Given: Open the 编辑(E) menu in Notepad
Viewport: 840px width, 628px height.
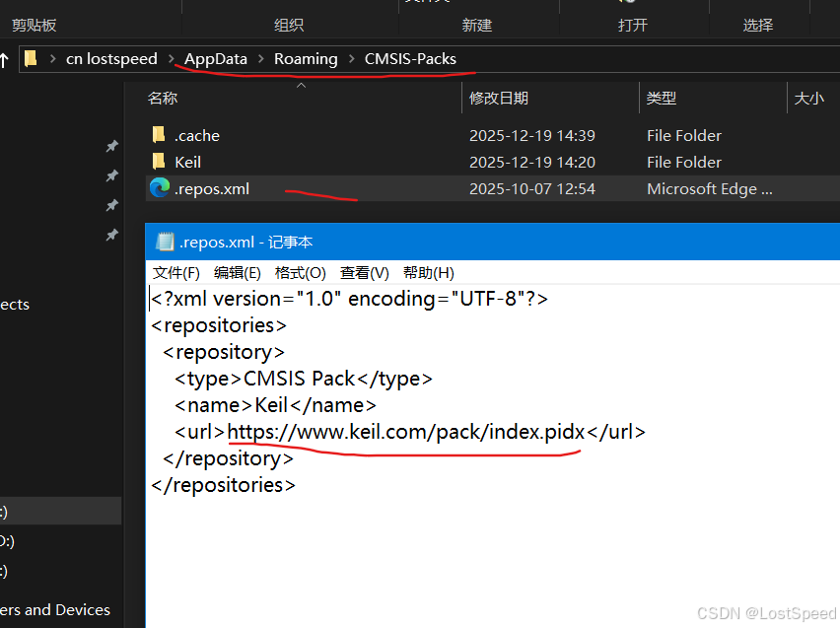Looking at the screenshot, I should (x=238, y=273).
